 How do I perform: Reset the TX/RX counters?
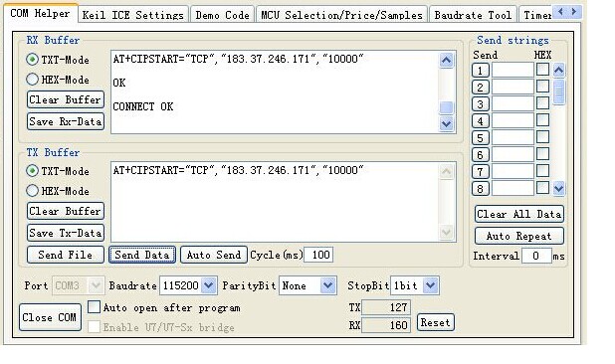[436, 323]
